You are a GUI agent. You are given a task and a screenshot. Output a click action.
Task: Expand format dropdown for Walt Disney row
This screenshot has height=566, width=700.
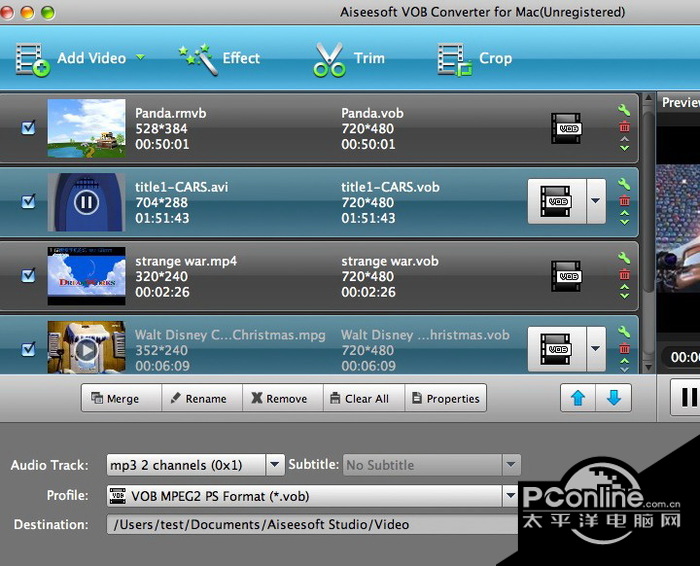click(596, 349)
